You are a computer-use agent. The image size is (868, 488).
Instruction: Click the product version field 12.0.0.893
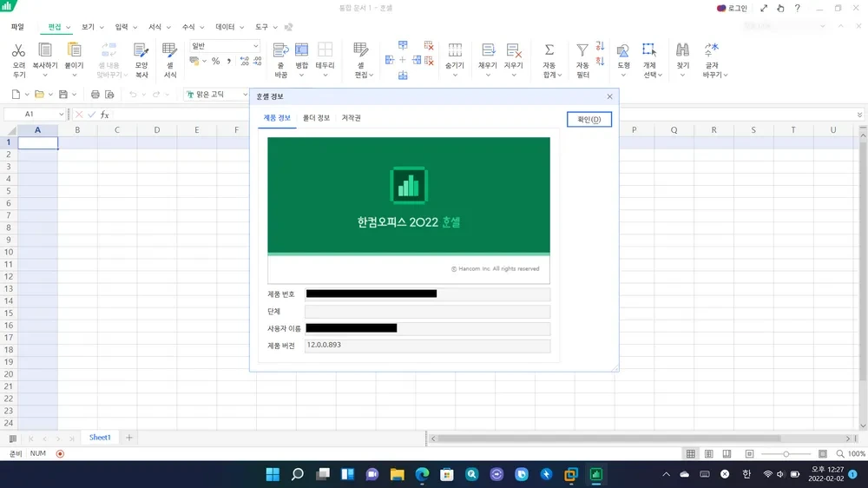pos(427,345)
